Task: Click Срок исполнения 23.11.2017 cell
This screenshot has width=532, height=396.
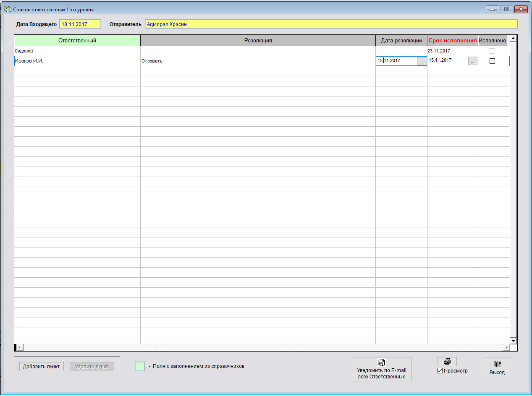Action: click(x=453, y=51)
